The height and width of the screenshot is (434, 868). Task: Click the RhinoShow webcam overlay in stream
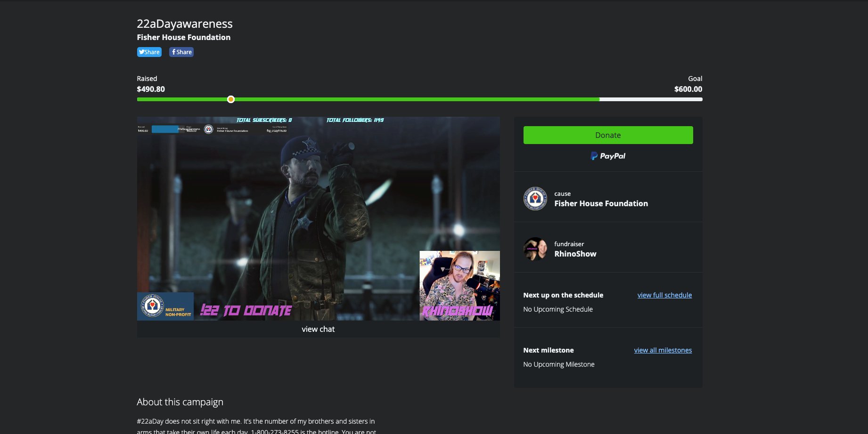click(459, 285)
